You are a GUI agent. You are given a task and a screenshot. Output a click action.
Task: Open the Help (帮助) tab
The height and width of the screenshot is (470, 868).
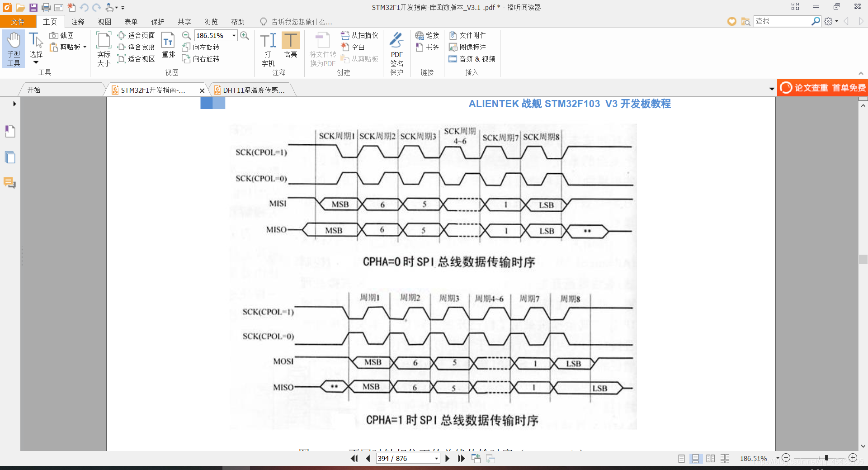tap(238, 22)
